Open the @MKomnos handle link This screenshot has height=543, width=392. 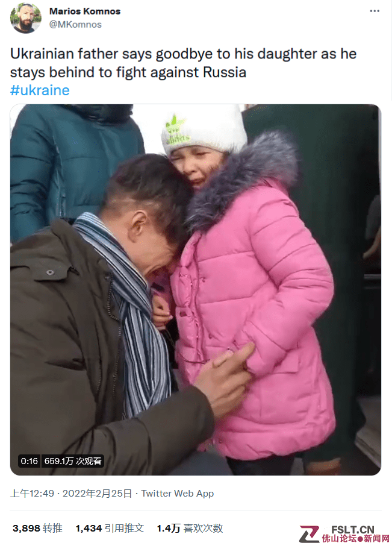tap(75, 25)
